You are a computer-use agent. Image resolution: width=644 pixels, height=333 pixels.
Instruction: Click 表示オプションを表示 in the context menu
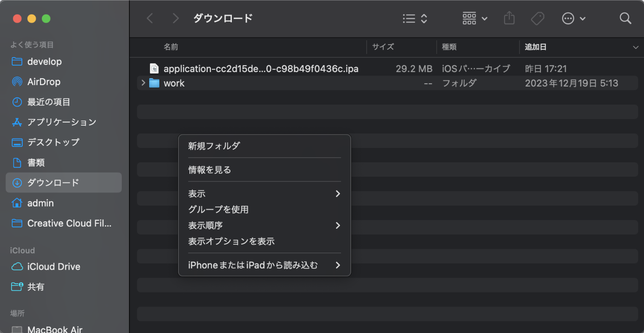231,241
